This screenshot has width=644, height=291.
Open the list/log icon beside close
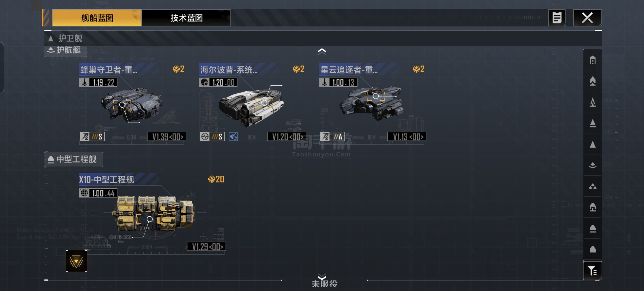click(557, 18)
